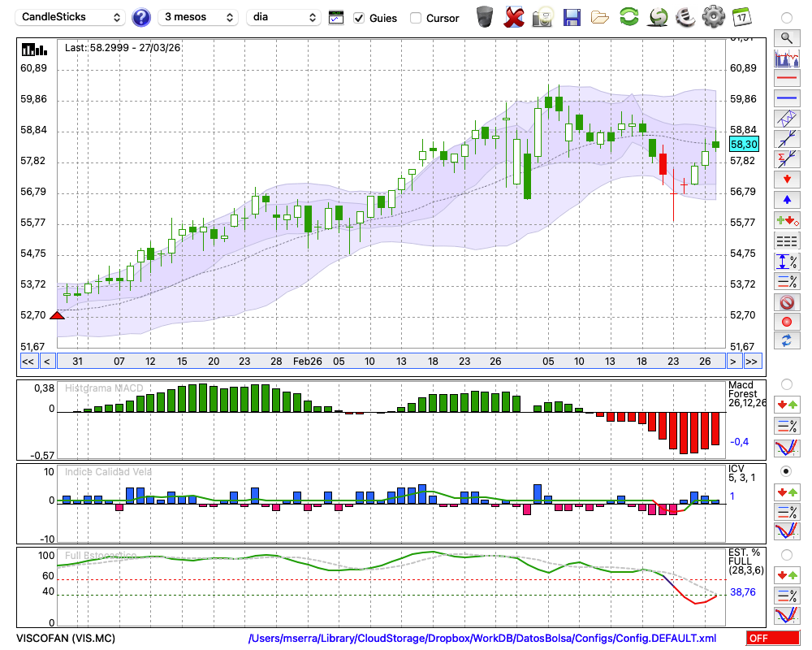Step forward with the '>' button
812x650 pixels.
pyautogui.click(x=732, y=362)
